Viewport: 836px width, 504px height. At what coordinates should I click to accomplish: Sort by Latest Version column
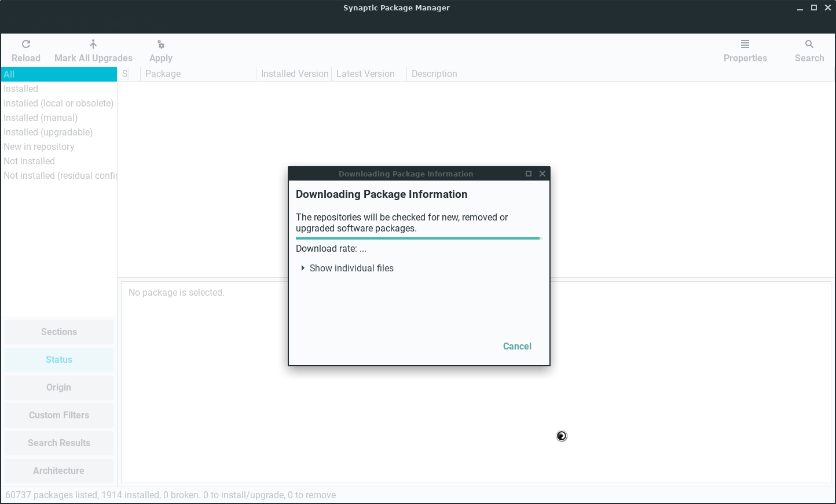[369, 74]
